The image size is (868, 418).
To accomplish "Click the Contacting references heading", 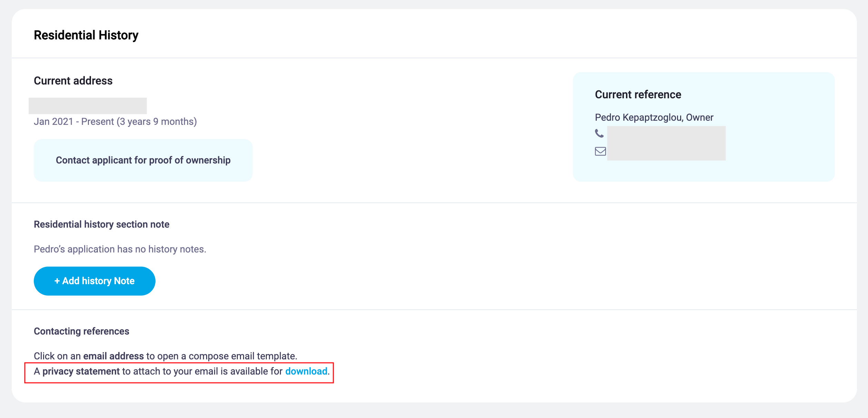I will (81, 331).
